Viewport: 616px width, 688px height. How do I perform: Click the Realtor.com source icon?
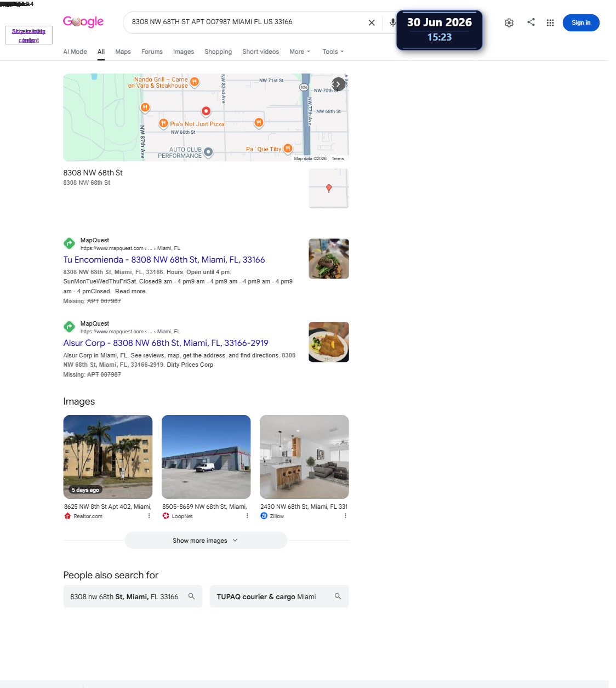coord(67,516)
